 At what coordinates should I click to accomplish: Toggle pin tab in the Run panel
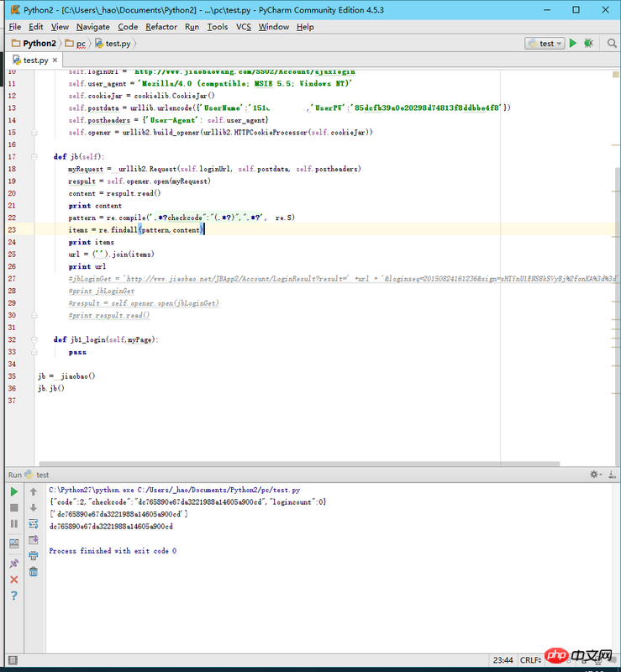[x=13, y=564]
